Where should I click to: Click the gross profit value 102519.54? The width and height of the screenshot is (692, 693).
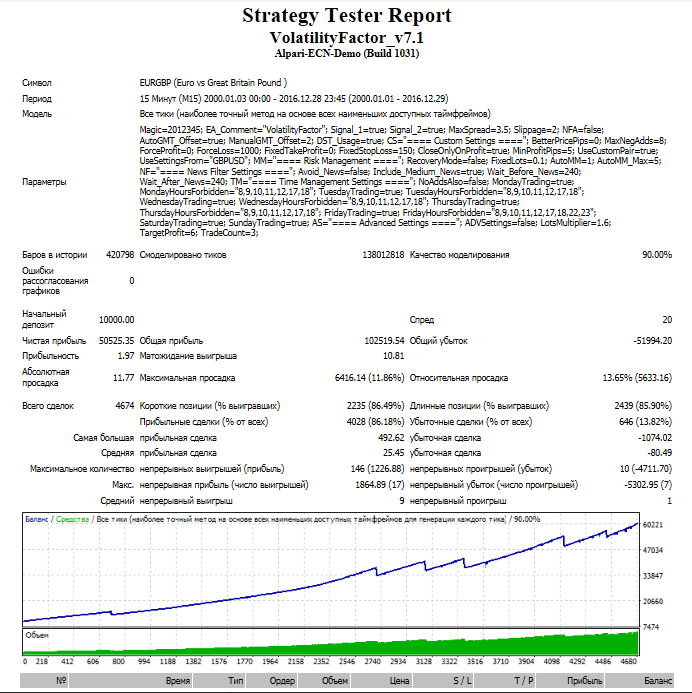(384, 341)
